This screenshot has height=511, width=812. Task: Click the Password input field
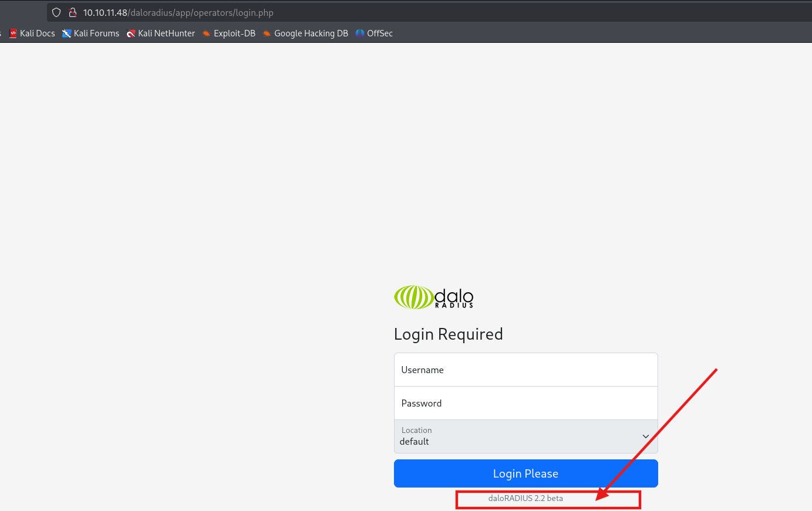(x=525, y=403)
